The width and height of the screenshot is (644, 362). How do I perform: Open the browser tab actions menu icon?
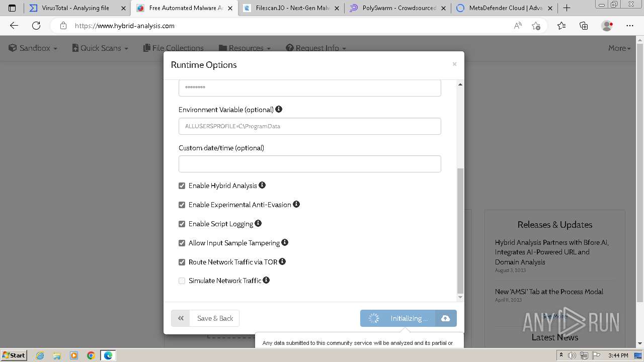point(12,8)
